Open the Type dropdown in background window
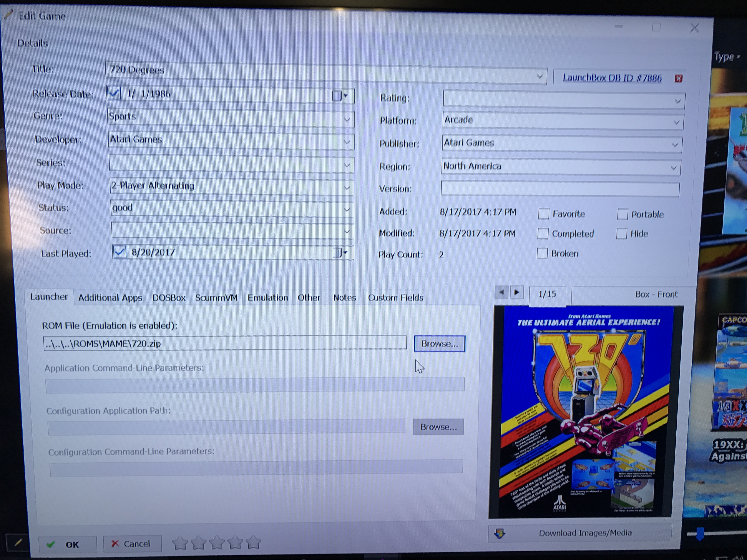Image resolution: width=747 pixels, height=560 pixels. coord(727,57)
